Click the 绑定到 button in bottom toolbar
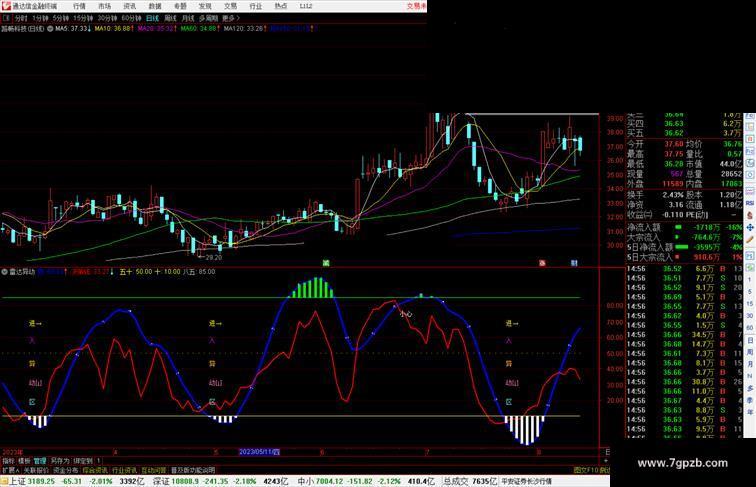The image size is (756, 487). click(83, 461)
